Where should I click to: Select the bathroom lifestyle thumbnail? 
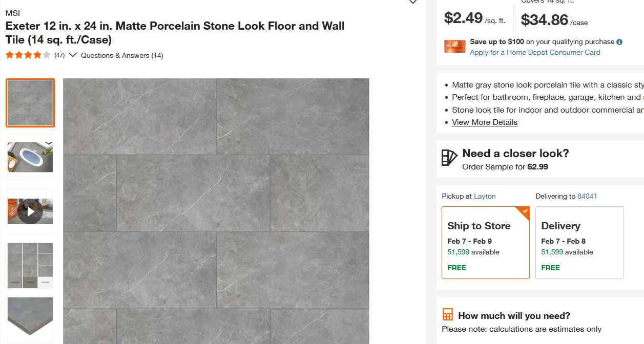30,157
